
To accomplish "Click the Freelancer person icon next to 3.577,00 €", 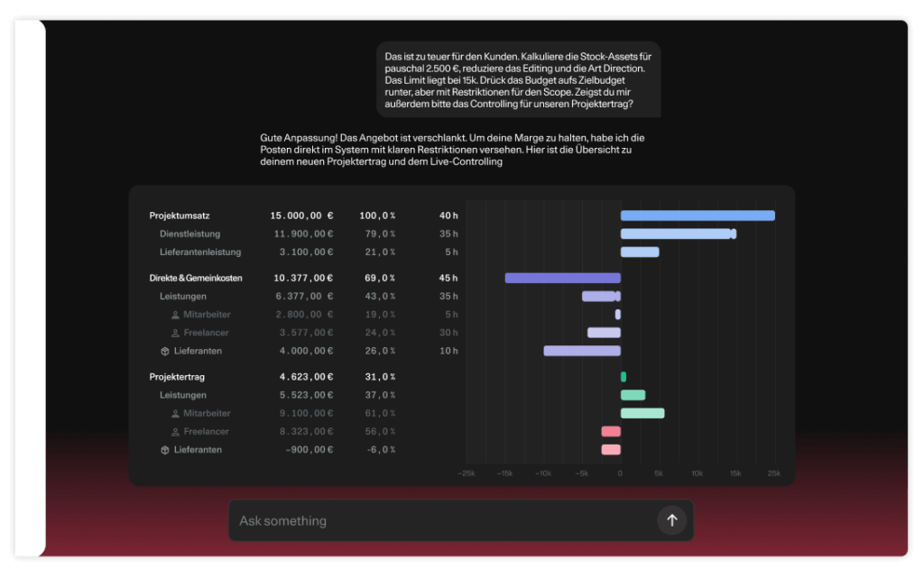I will coord(175,333).
